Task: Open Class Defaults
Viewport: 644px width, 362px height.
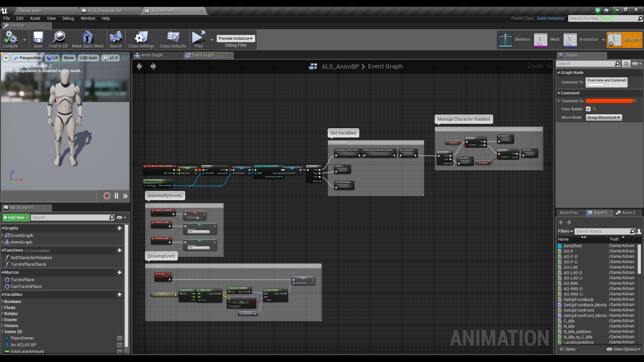Action: coord(173,39)
